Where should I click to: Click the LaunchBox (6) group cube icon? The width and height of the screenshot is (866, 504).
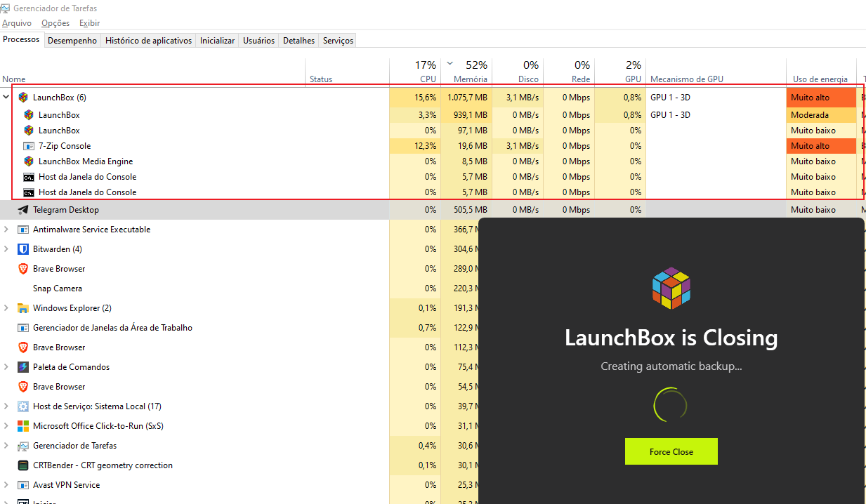coord(23,98)
